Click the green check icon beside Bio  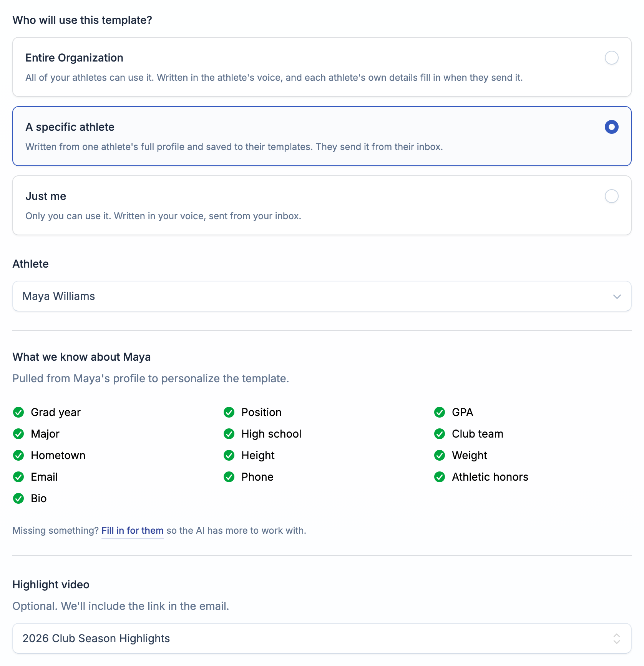click(x=18, y=498)
